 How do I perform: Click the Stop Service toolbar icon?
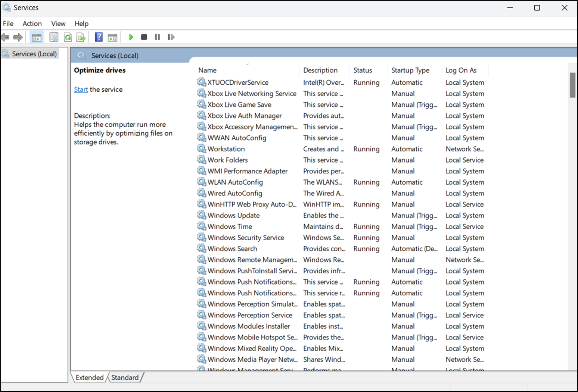pos(144,37)
